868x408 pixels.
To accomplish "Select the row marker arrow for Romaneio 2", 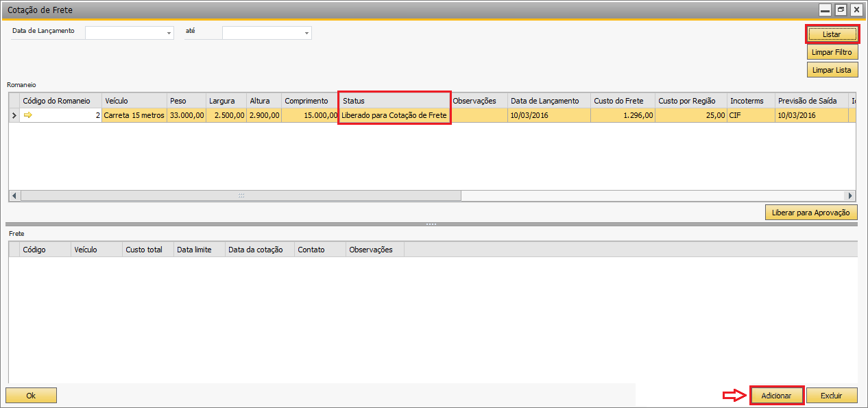I will (14, 116).
